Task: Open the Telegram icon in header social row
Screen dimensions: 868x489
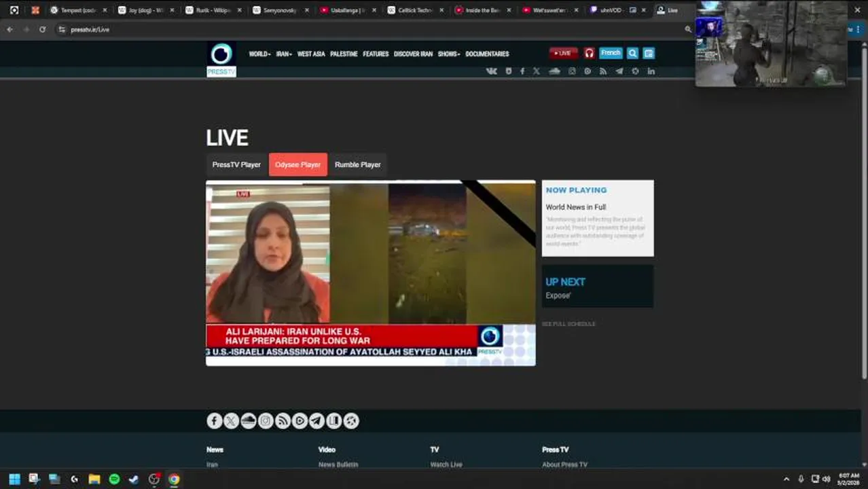Action: [619, 71]
